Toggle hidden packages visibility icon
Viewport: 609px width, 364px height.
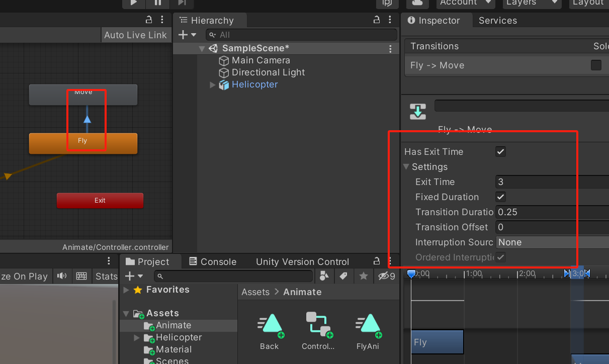387,276
